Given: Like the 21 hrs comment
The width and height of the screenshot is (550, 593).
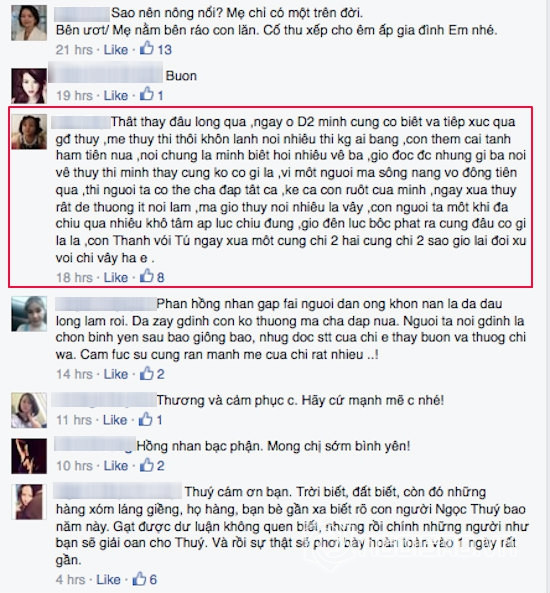Looking at the screenshot, I should click(116, 50).
